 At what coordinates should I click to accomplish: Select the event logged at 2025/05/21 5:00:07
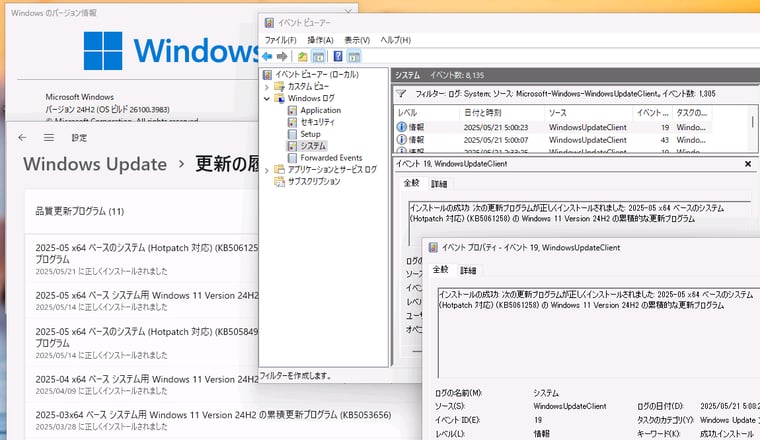tap(553, 140)
